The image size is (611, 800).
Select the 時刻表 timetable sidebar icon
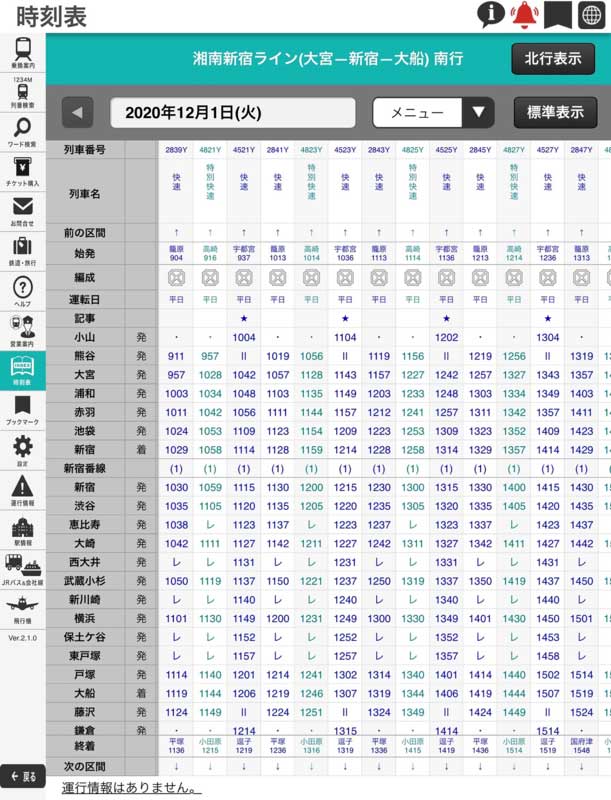point(23,370)
